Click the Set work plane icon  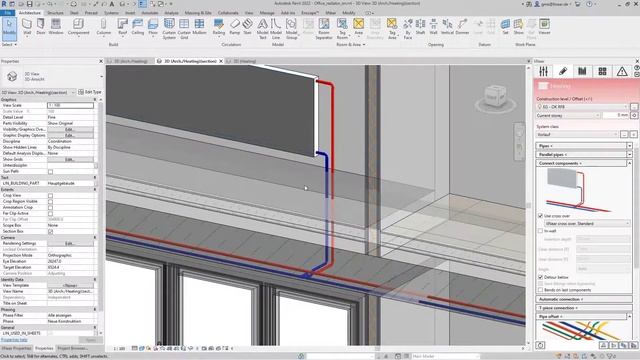(x=505, y=27)
